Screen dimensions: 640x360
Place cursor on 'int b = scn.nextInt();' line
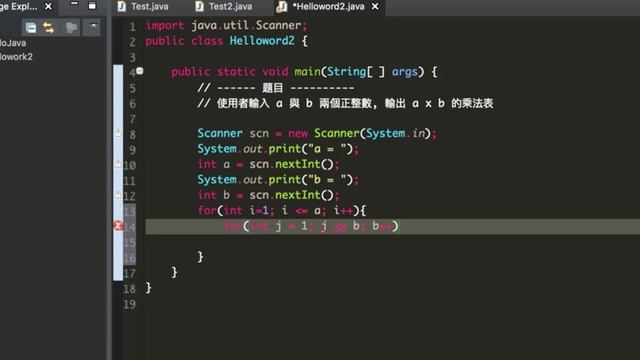click(x=269, y=195)
